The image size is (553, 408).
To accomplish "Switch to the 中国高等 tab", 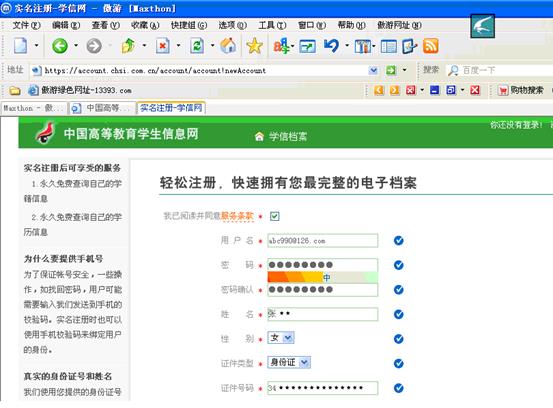I will (x=103, y=108).
